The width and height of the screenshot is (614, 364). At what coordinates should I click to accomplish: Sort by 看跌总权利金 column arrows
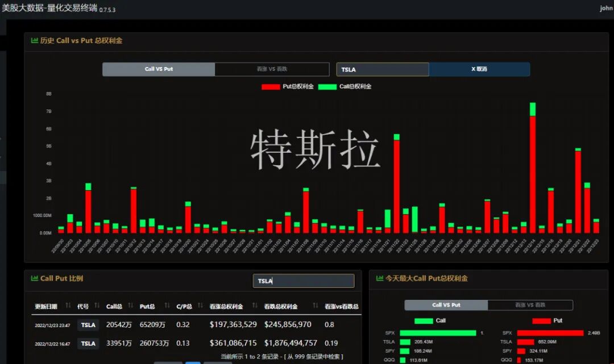click(x=315, y=306)
